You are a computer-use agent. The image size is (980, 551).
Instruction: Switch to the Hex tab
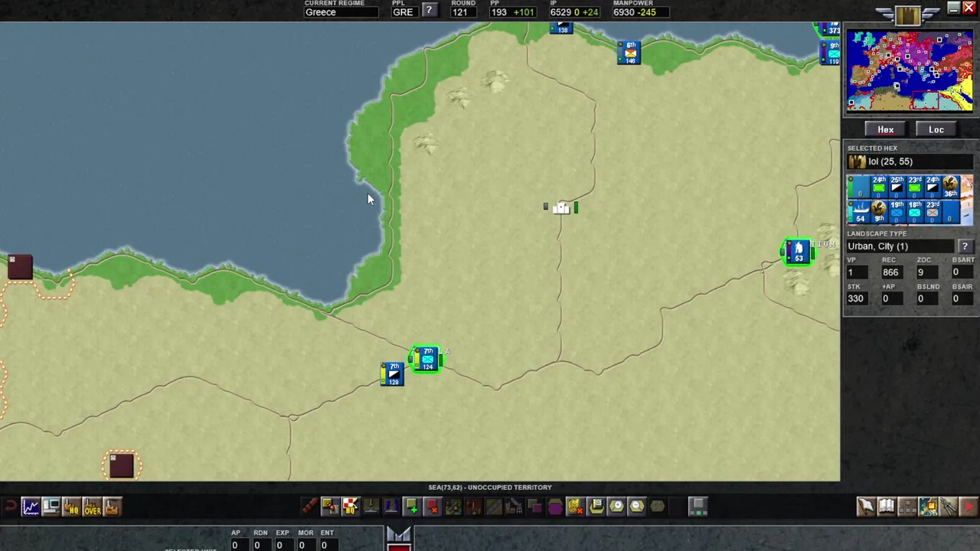(886, 129)
